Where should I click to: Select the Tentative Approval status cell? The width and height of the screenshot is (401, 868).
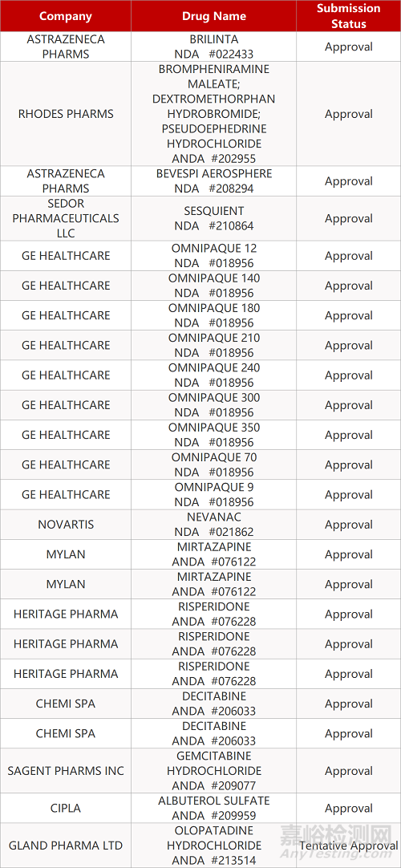[x=348, y=846]
